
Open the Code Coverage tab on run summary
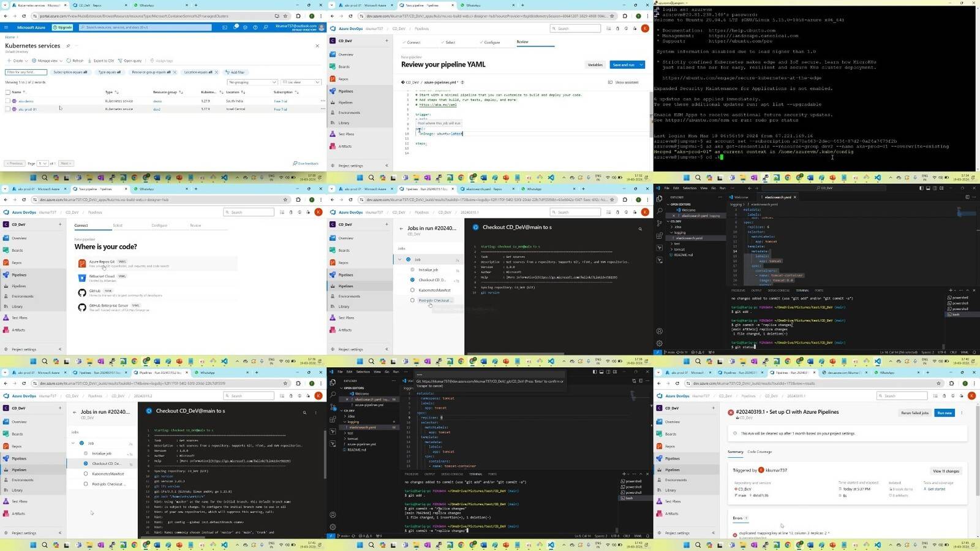(759, 452)
